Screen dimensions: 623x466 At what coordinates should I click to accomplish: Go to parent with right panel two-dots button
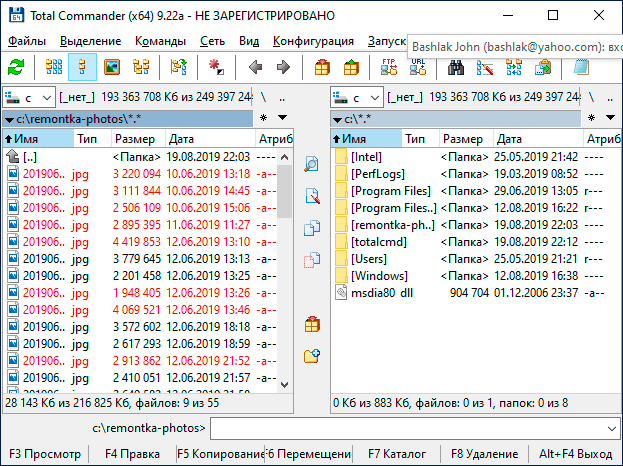coord(610,97)
